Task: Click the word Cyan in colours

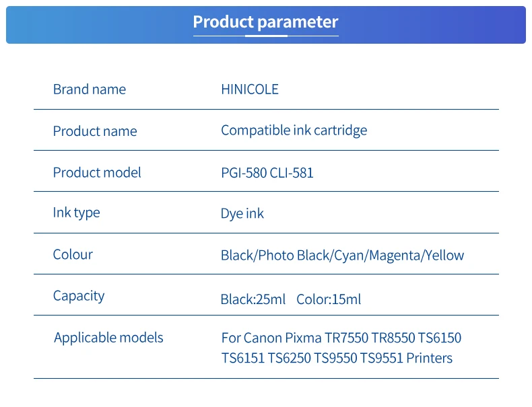Action: pos(350,256)
